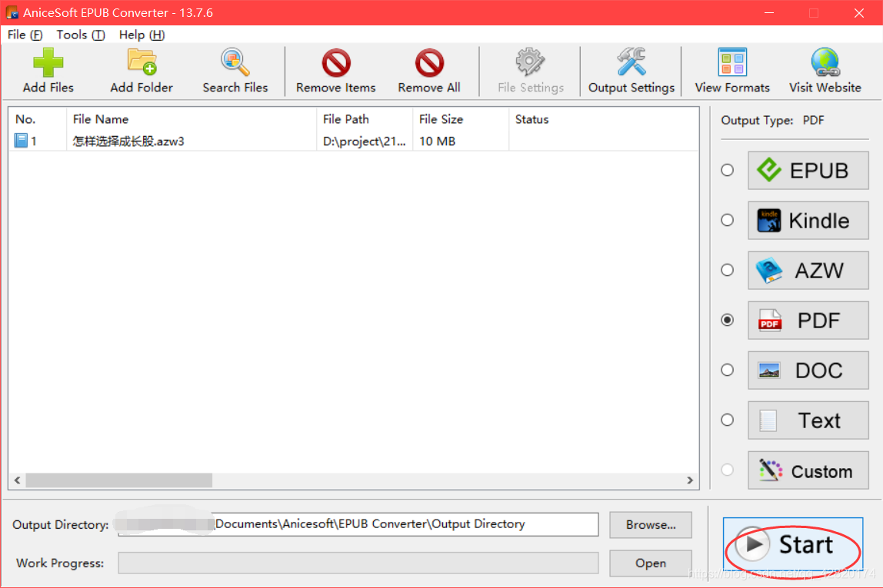Choose the Kindle output format button
Image resolution: width=883 pixels, height=588 pixels.
808,221
